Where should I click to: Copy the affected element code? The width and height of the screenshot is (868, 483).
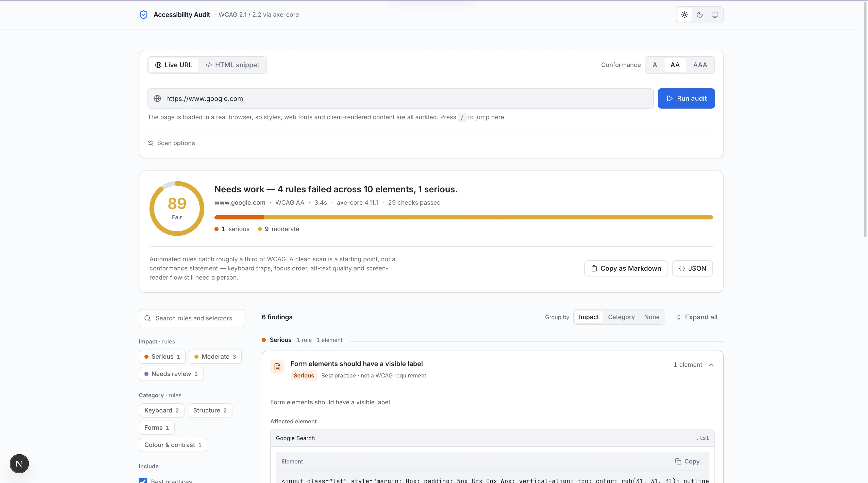(687, 461)
